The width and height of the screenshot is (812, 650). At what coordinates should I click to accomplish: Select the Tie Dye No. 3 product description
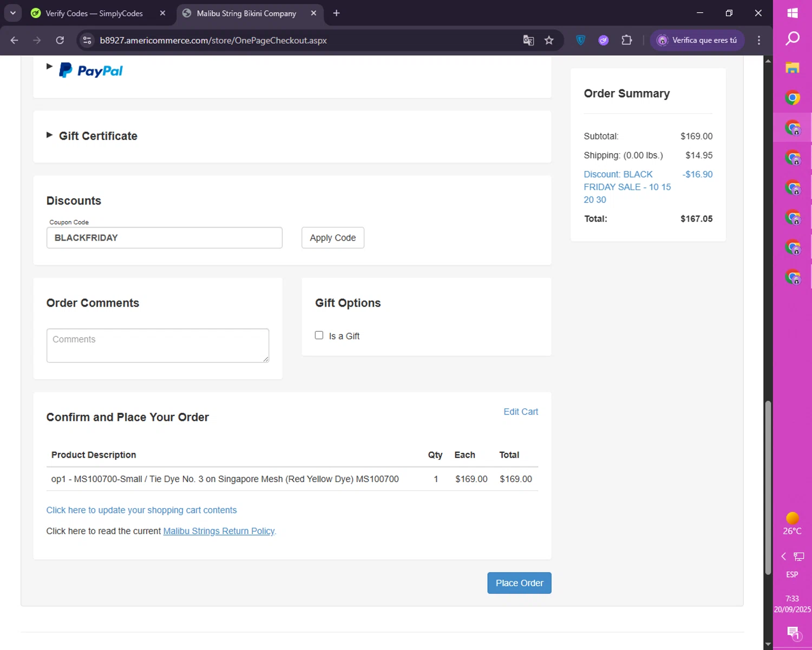point(225,479)
